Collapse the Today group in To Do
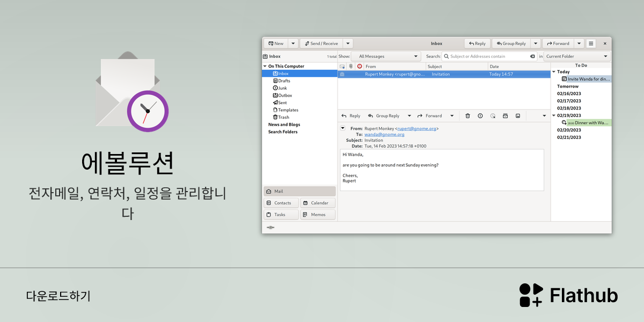The width and height of the screenshot is (644, 322). (x=554, y=72)
